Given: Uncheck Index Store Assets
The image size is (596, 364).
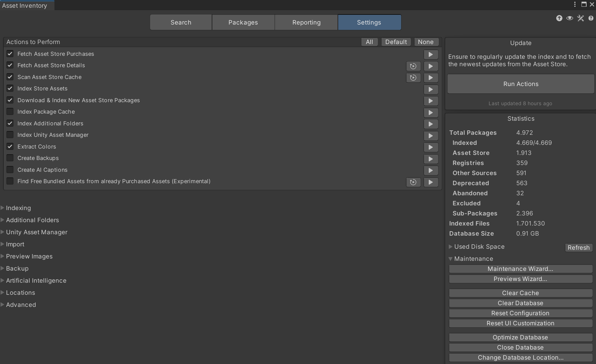Looking at the screenshot, I should click(10, 88).
